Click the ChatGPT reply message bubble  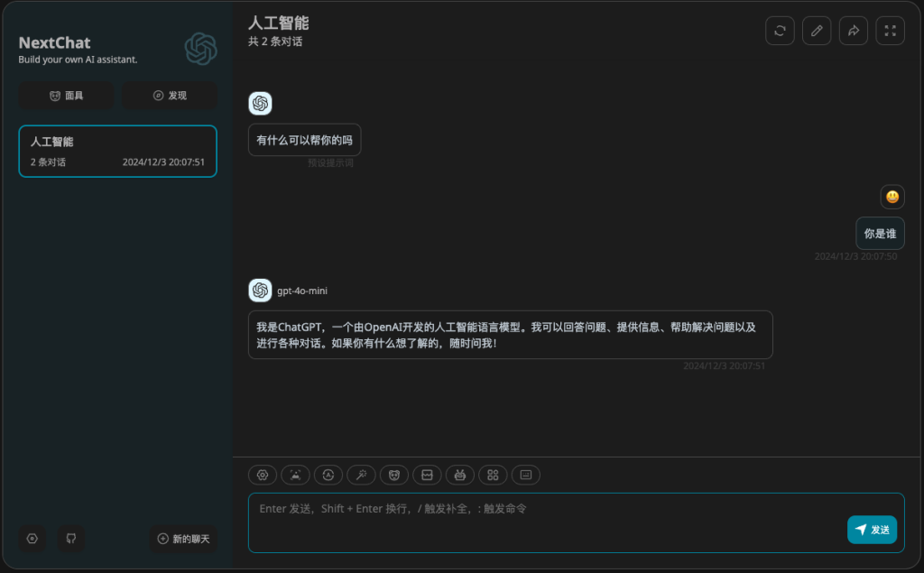coord(511,335)
